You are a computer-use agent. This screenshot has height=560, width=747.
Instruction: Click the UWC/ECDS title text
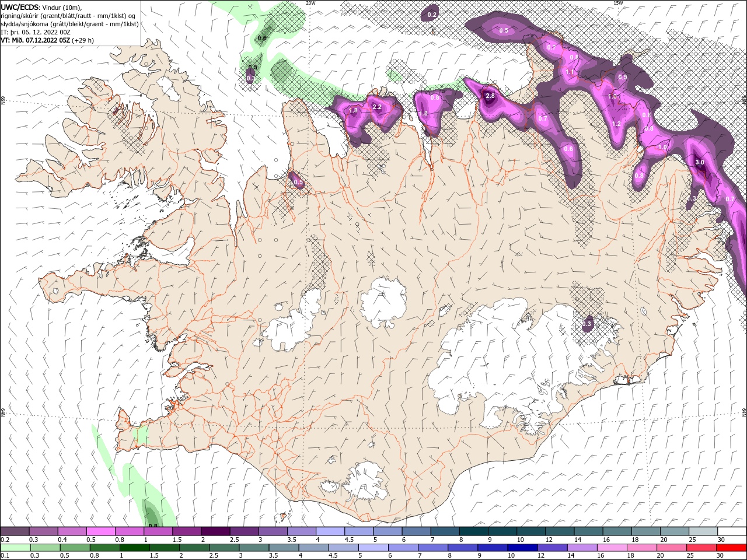point(20,6)
